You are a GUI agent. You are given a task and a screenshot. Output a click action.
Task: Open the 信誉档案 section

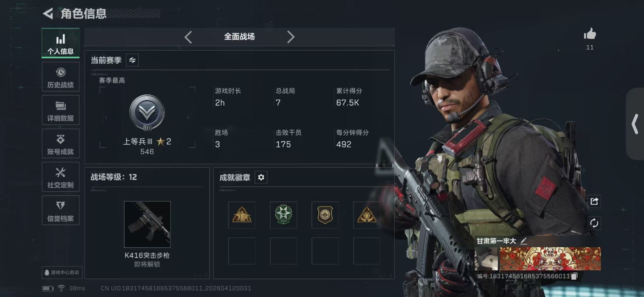click(61, 210)
